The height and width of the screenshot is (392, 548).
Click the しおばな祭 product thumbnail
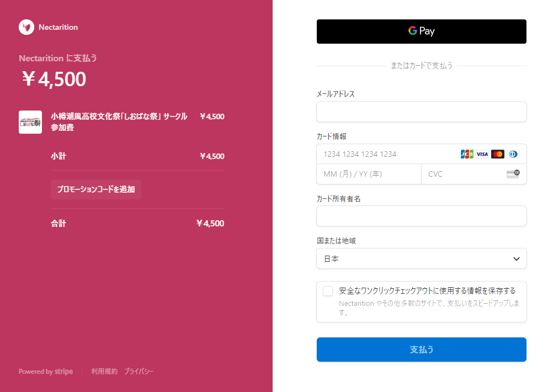(30, 122)
